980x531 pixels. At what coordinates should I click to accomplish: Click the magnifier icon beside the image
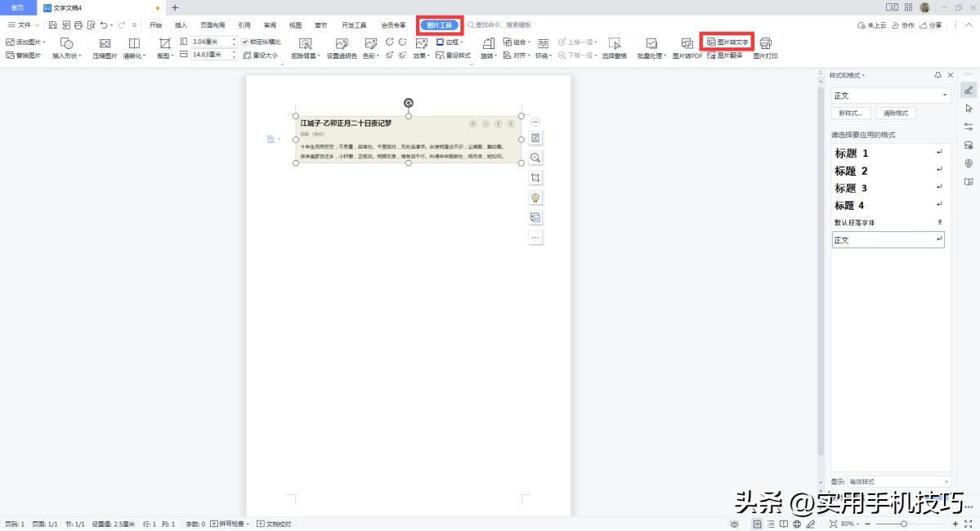535,158
